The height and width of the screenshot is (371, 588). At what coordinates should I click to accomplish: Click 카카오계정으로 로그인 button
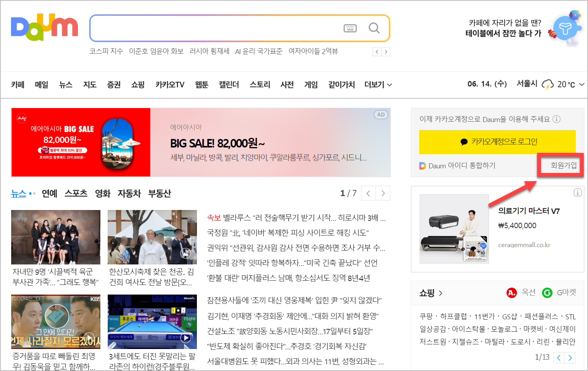[x=497, y=142]
